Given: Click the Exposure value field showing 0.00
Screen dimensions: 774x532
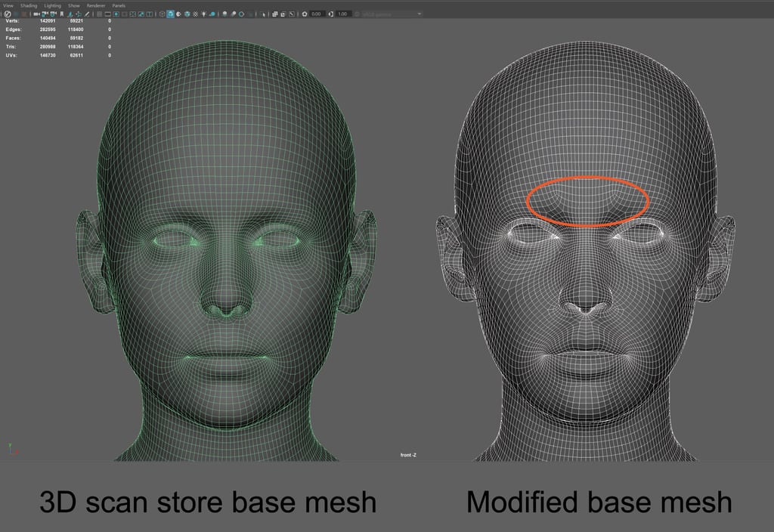Looking at the screenshot, I should click(317, 14).
